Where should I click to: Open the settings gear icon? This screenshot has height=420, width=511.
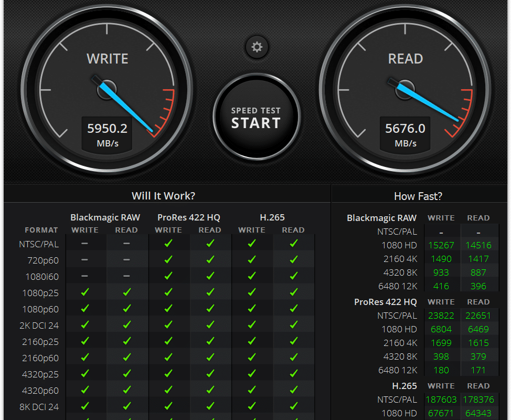pyautogui.click(x=257, y=47)
